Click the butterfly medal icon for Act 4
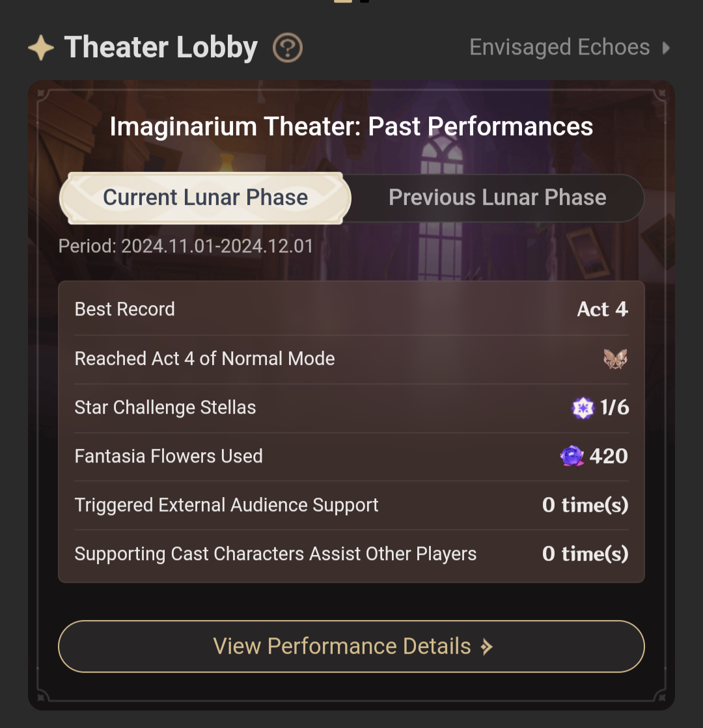This screenshot has width=703, height=728. point(615,358)
